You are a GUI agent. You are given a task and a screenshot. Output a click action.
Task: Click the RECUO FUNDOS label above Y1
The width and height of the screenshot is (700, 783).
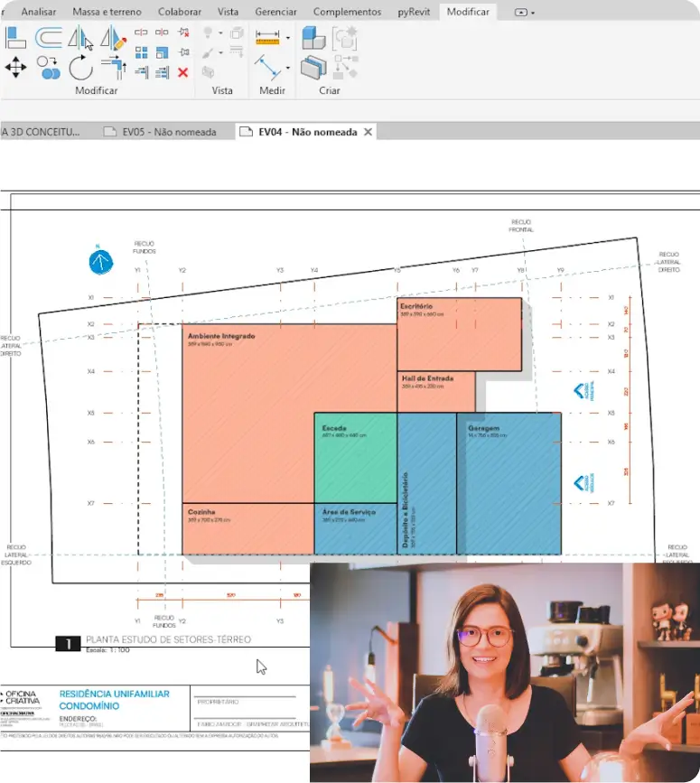144,247
